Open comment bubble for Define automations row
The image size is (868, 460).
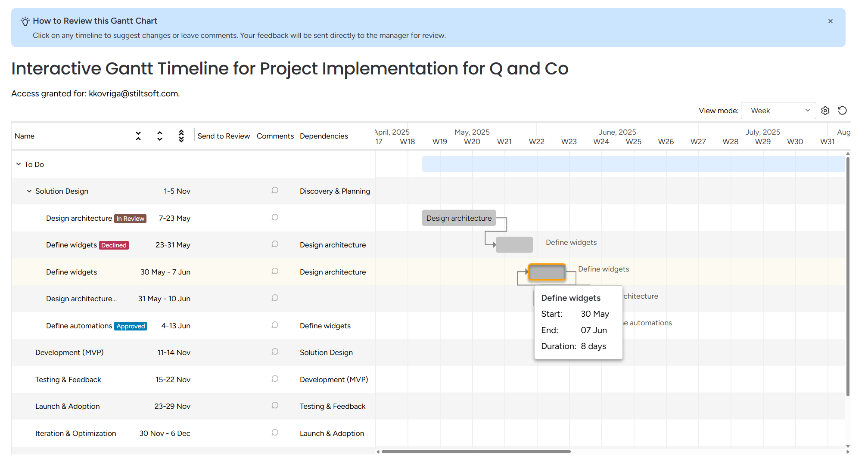coord(275,325)
